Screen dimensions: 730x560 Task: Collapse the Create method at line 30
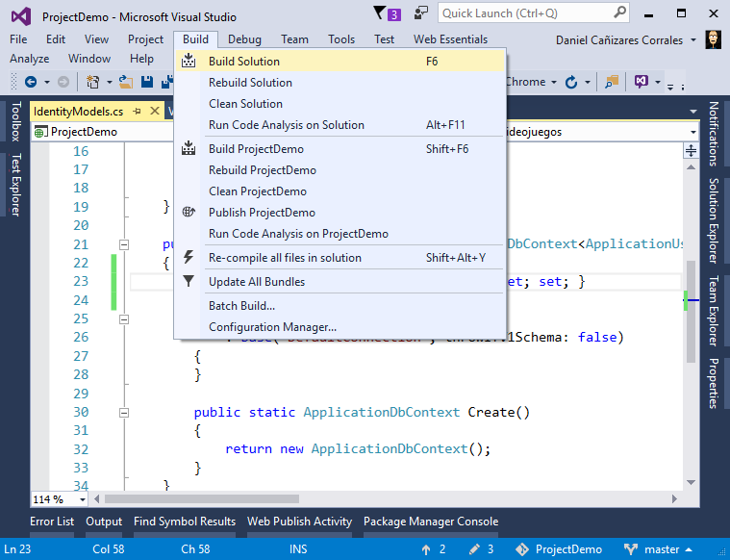[124, 413]
